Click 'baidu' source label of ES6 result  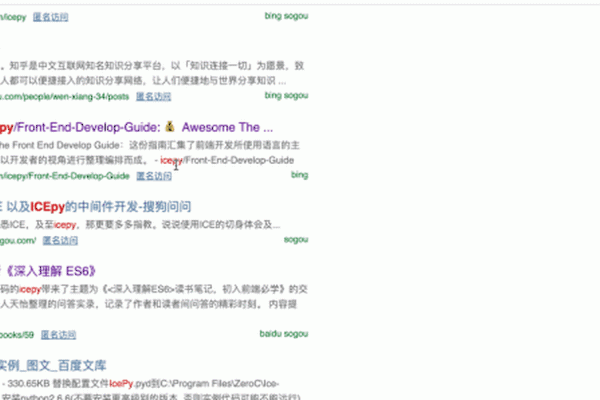[x=272, y=334]
